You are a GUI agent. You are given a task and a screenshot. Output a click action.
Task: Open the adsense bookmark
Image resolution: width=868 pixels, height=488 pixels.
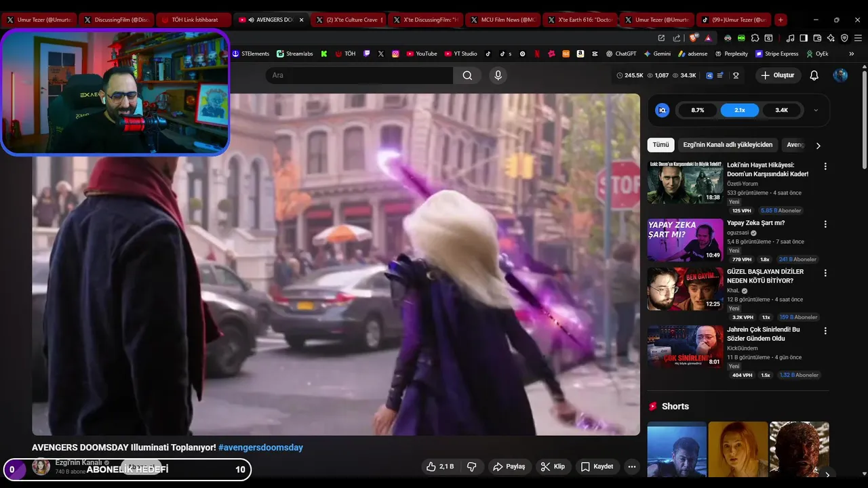click(x=692, y=54)
